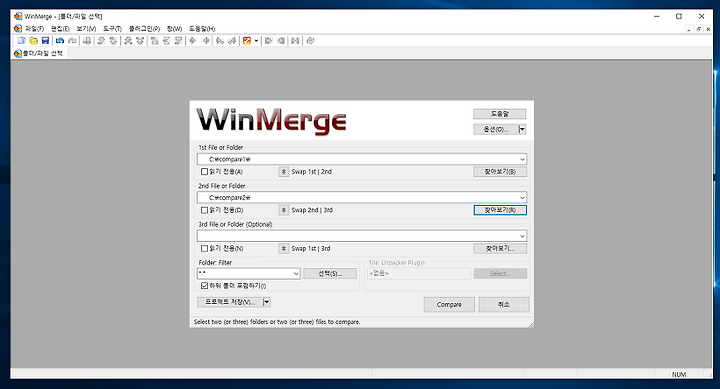Click the 옵션(O)... button
Image resolution: width=720 pixels, height=389 pixels.
tap(496, 130)
